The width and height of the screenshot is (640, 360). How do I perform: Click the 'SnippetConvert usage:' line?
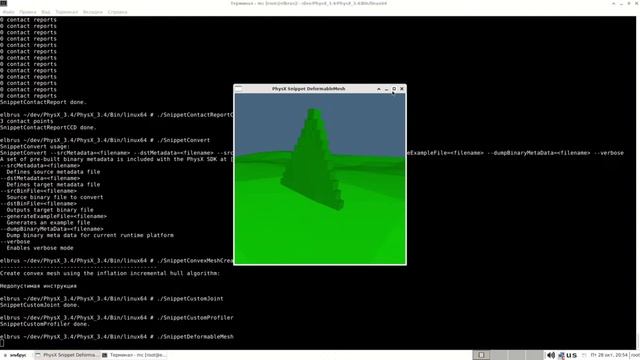point(35,147)
